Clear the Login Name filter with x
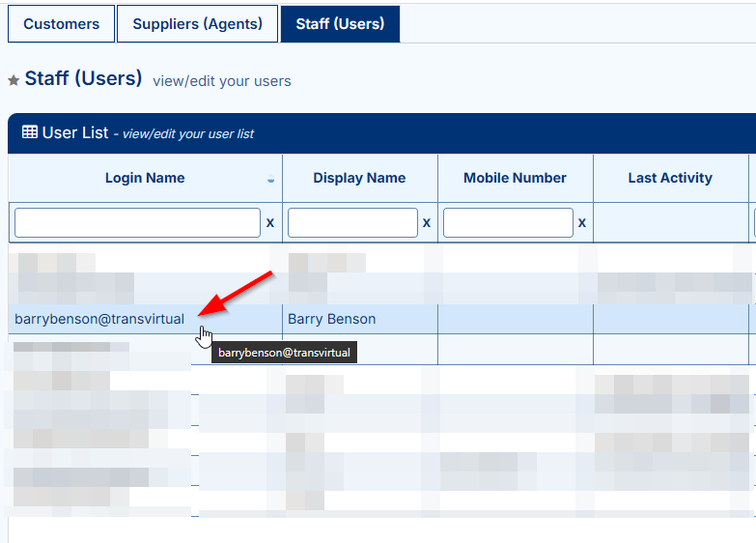Screen dimensions: 756x543 [x=270, y=223]
